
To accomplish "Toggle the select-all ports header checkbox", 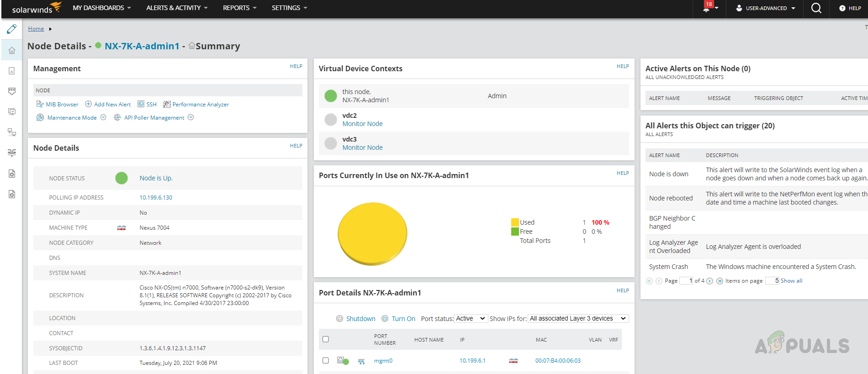I will [326, 339].
